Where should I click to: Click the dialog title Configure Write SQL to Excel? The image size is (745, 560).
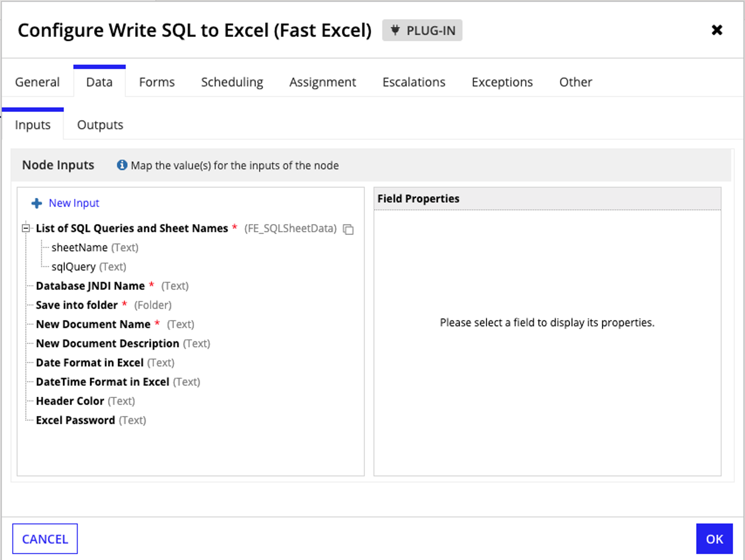pyautogui.click(x=195, y=30)
